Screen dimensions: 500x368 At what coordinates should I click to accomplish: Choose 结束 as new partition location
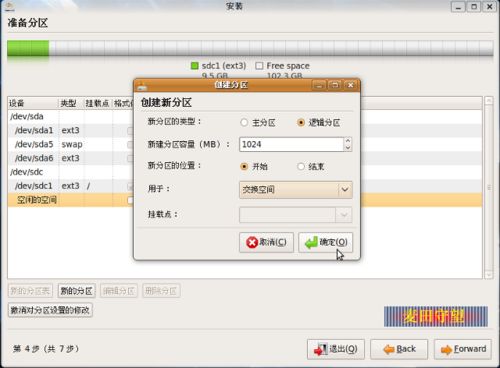pyautogui.click(x=301, y=166)
